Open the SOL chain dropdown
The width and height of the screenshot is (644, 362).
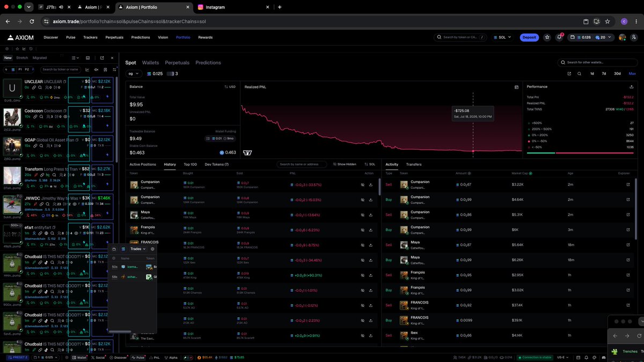tap(501, 38)
